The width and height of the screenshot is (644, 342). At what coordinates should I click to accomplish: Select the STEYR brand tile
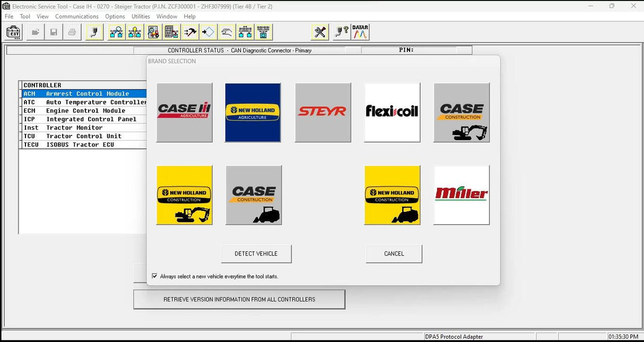click(x=323, y=112)
